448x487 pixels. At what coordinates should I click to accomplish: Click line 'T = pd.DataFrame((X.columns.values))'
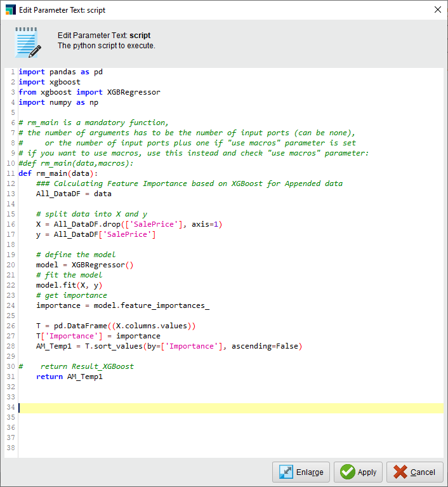tap(115, 326)
